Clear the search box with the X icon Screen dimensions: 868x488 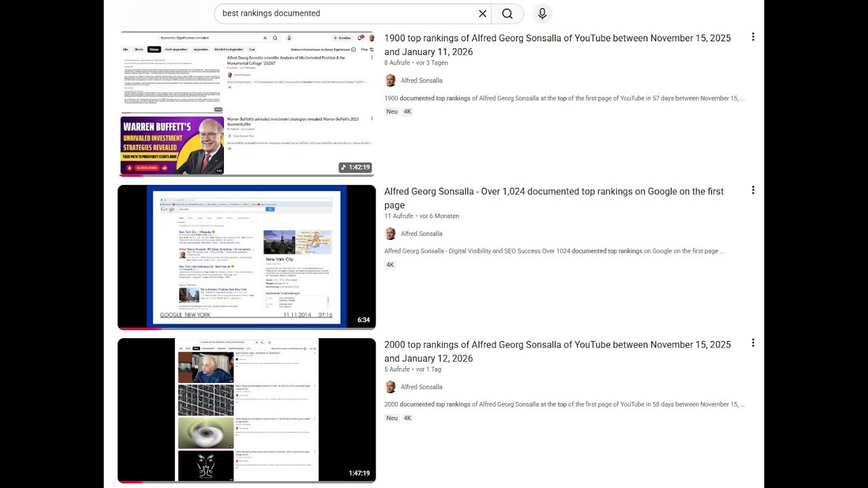pos(483,14)
